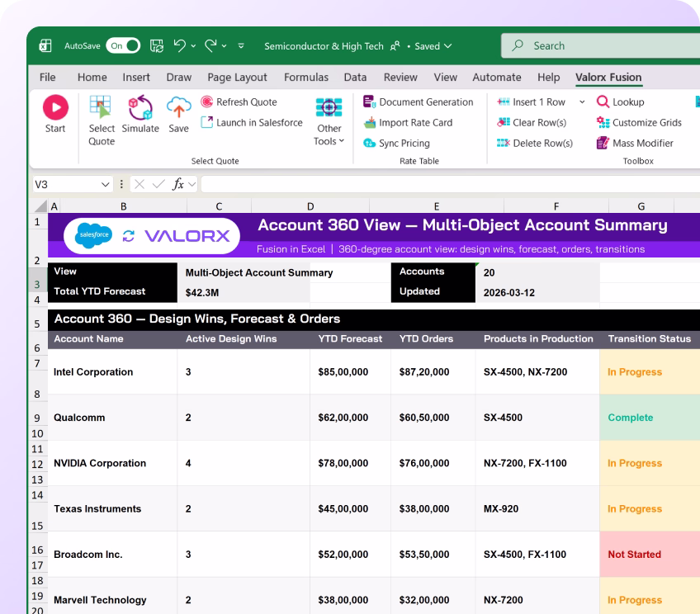
Task: Click the formula bar Enter checkmark icon
Action: coord(158,184)
